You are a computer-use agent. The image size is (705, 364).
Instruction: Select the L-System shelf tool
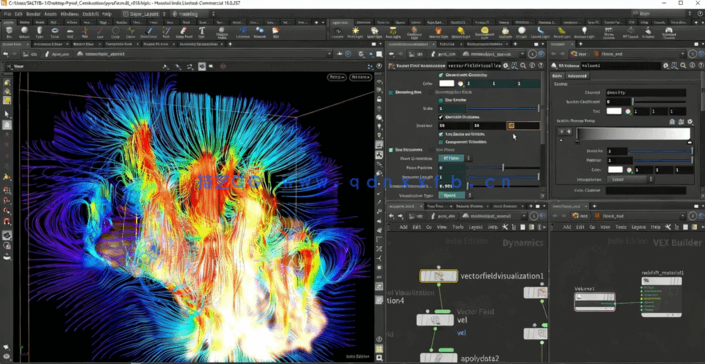242,32
